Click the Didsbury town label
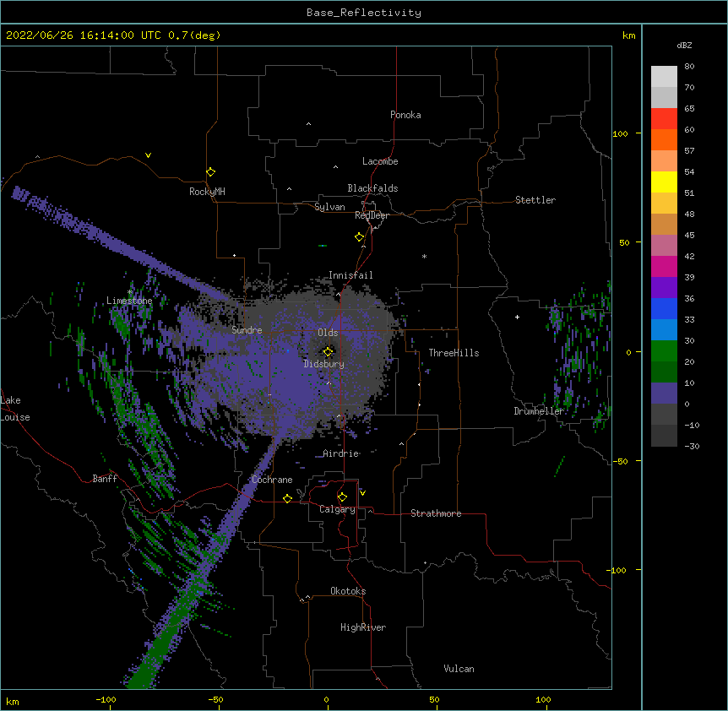Viewport: 728px width, 711px height. (323, 364)
